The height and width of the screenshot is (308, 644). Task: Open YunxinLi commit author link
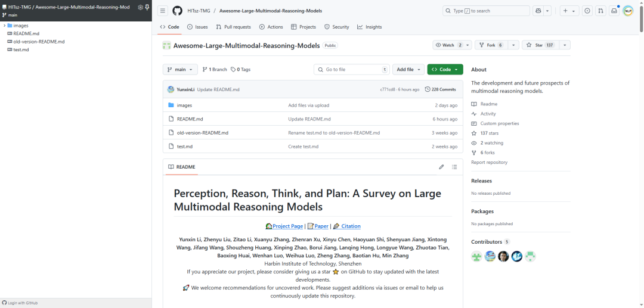(185, 89)
